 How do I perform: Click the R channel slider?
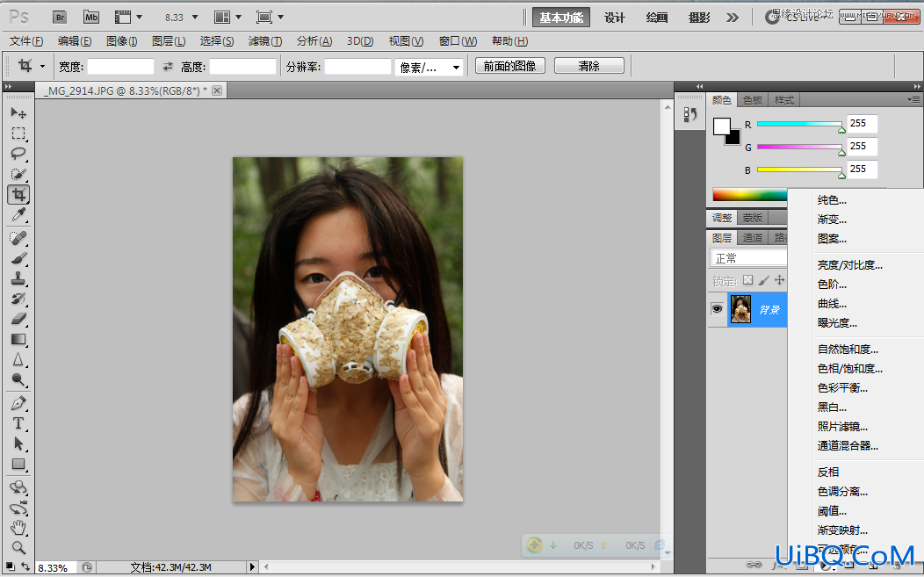pos(799,125)
